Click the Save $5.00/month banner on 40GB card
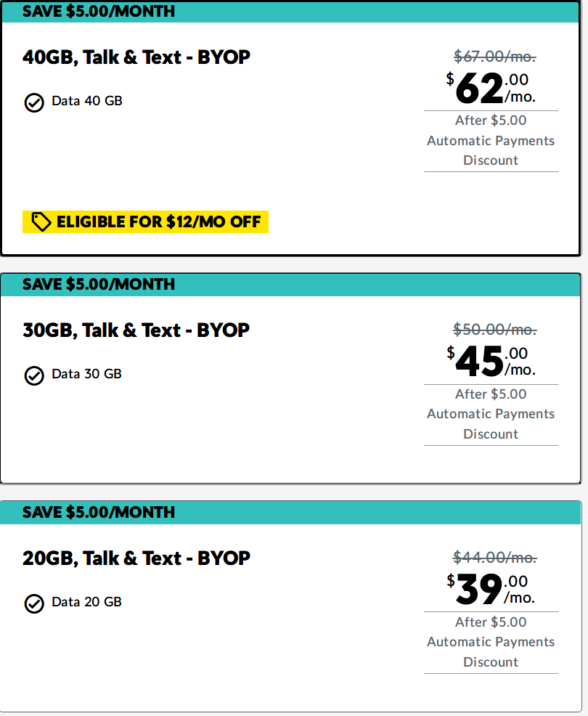Image resolution: width=588 pixels, height=716 pixels. coord(290,12)
